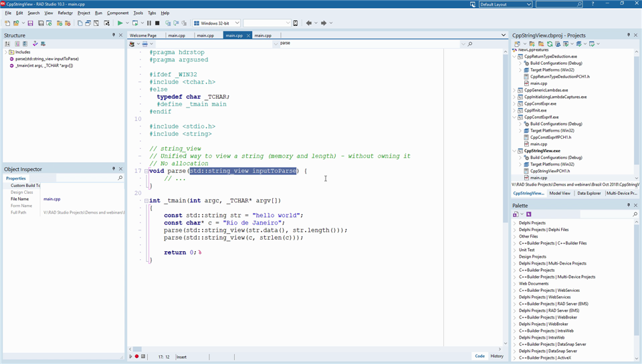Click the Run Without Debugging icon
642x364 pixels.
point(135,23)
